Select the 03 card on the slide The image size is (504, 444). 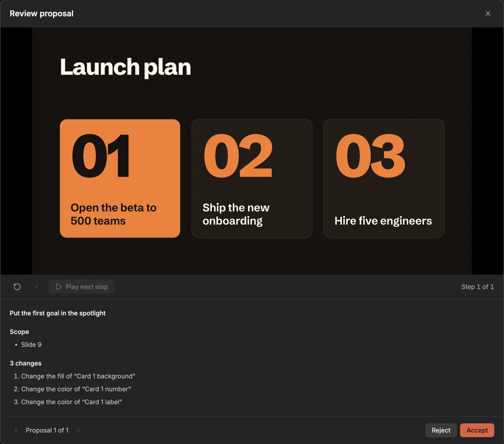(384, 178)
